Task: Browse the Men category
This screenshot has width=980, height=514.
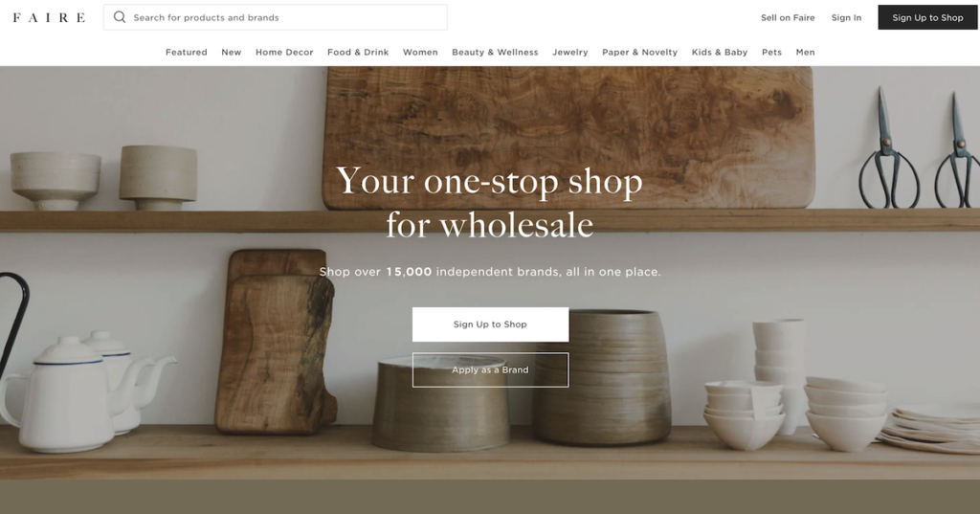Action: (806, 52)
